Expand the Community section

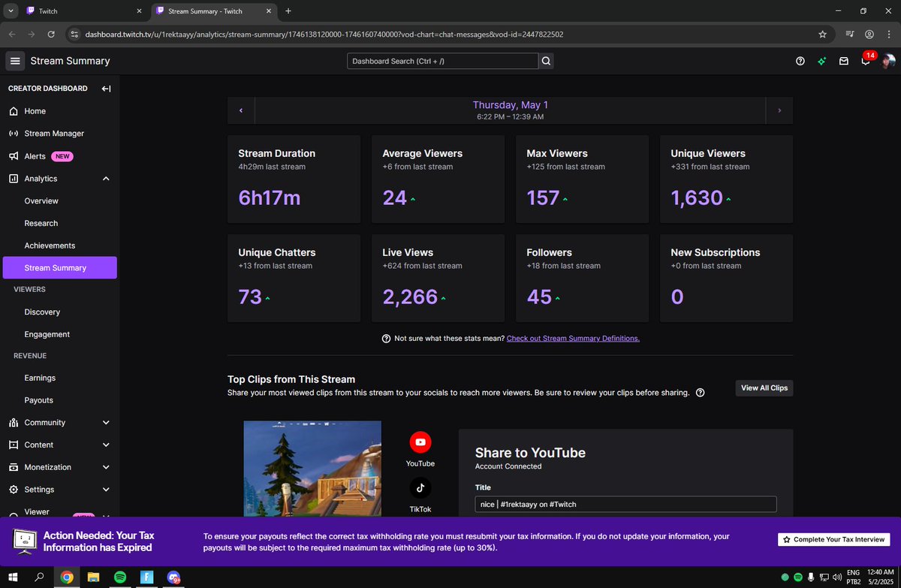tap(106, 423)
